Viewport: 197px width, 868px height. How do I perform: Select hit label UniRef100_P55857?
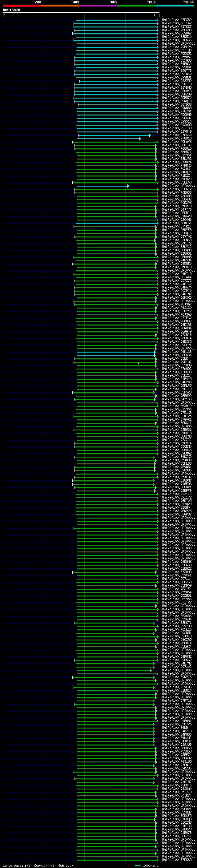pos(177,57)
